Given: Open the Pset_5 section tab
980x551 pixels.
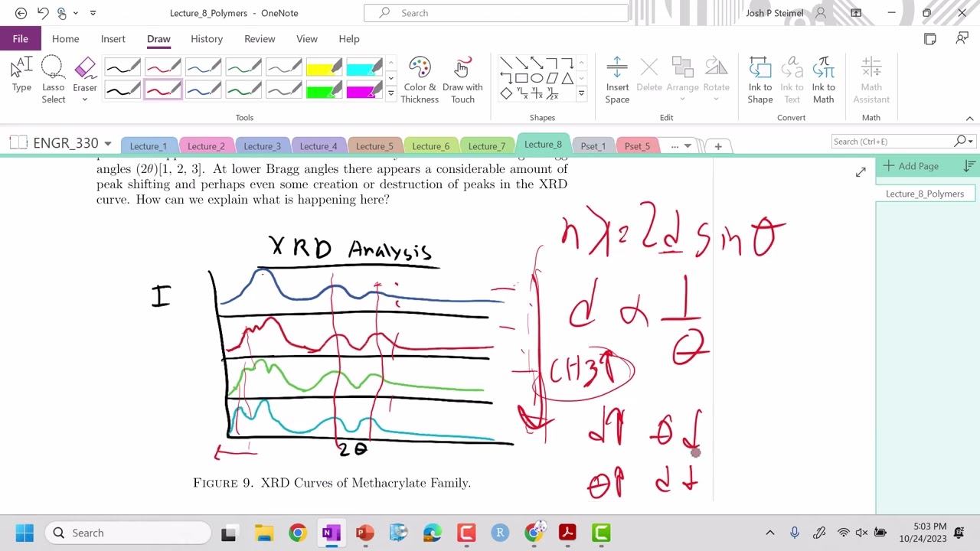Looking at the screenshot, I should tap(637, 146).
